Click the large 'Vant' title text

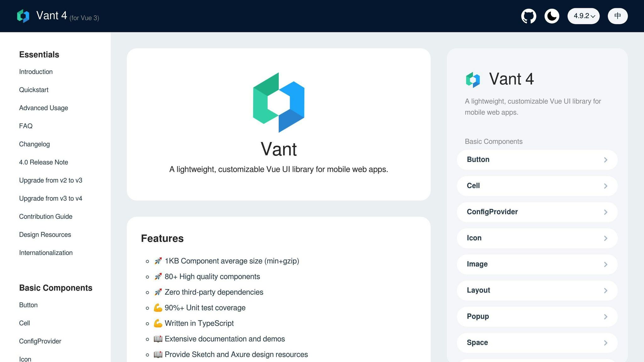pyautogui.click(x=279, y=149)
